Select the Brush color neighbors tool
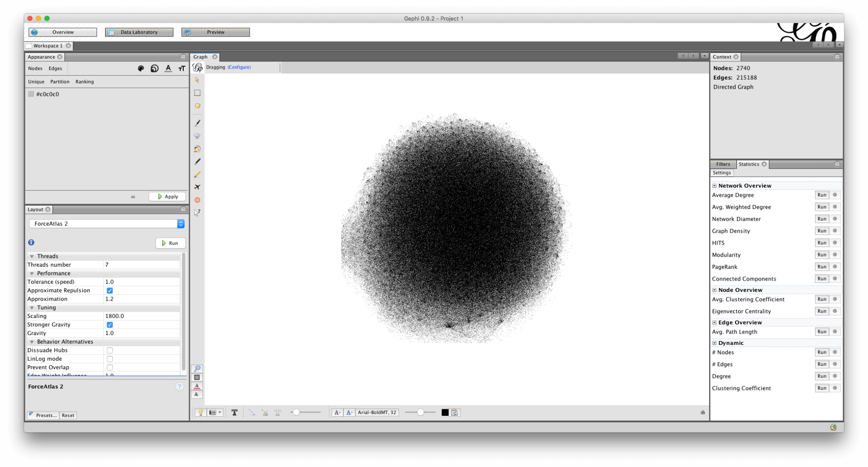868x467 pixels. pyautogui.click(x=197, y=149)
